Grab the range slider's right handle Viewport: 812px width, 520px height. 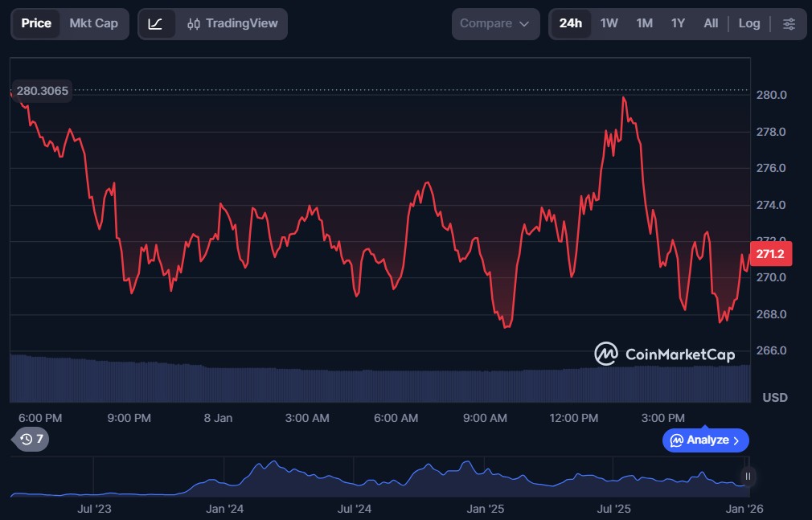point(748,477)
